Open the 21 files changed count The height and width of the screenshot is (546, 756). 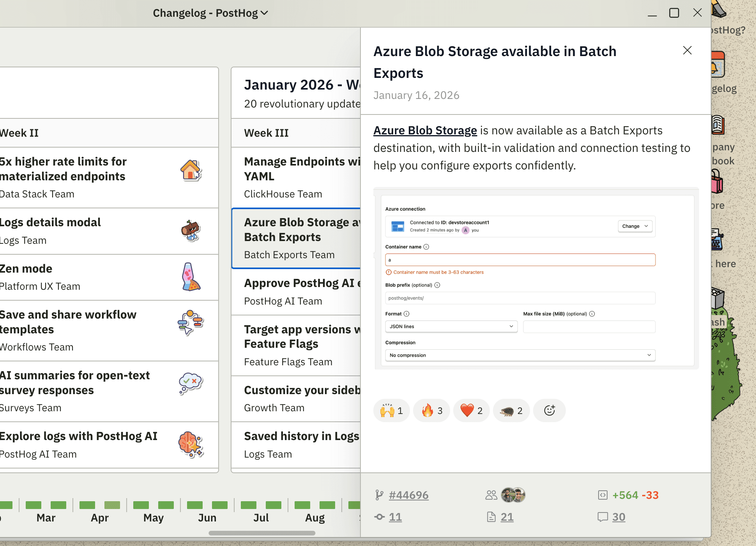click(507, 517)
